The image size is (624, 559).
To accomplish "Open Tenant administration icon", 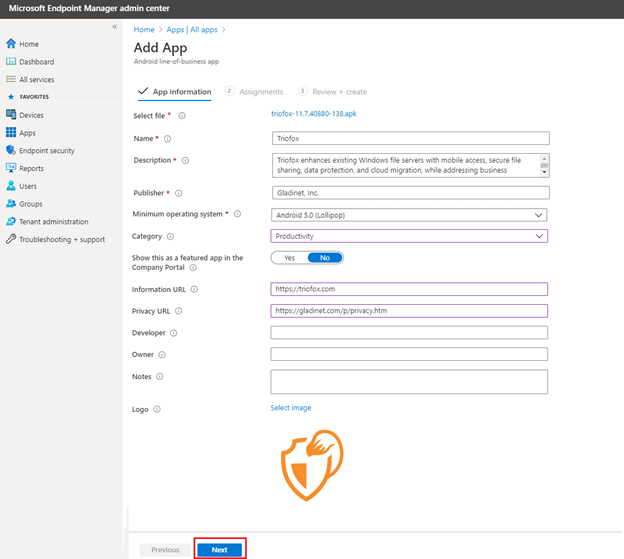I will (11, 221).
